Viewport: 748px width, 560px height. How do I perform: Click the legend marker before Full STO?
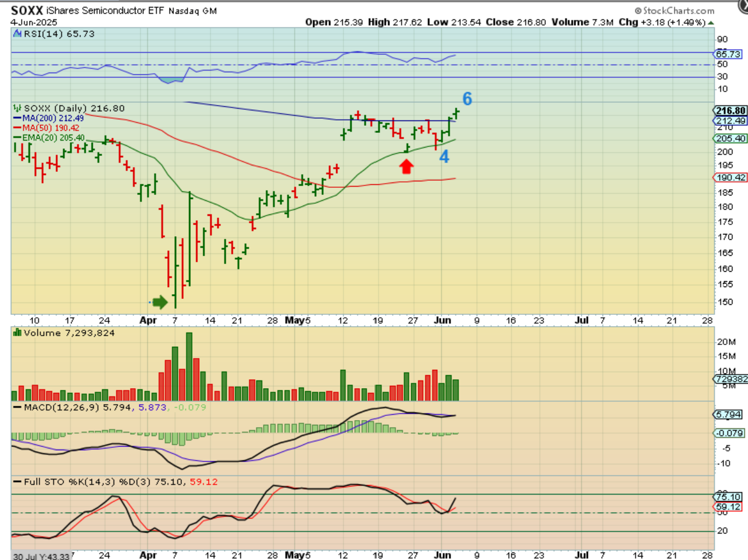point(17,482)
